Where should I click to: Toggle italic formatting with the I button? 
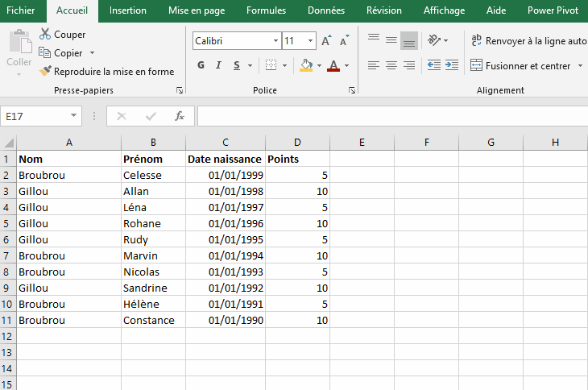[219, 65]
